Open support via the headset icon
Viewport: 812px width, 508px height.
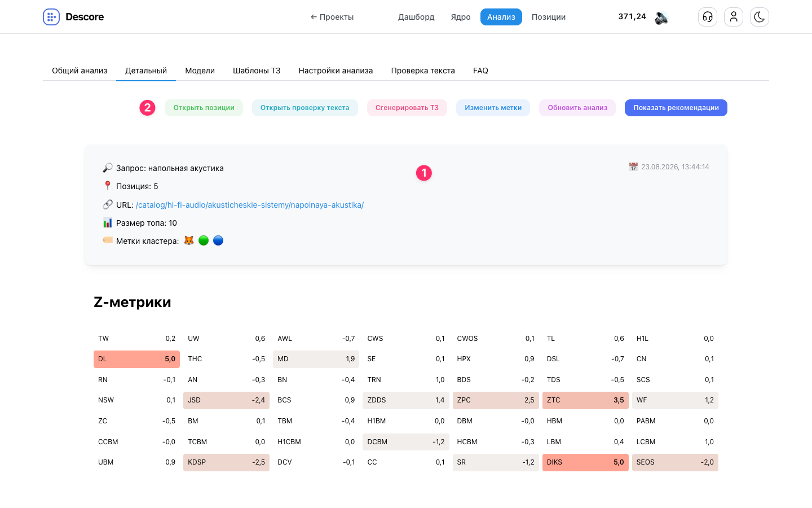click(708, 17)
